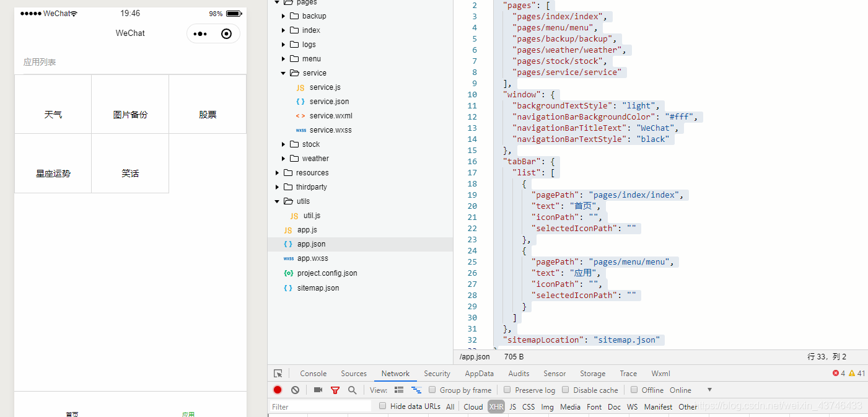
Task: Tap the 星座运势 app cell
Action: (x=53, y=164)
